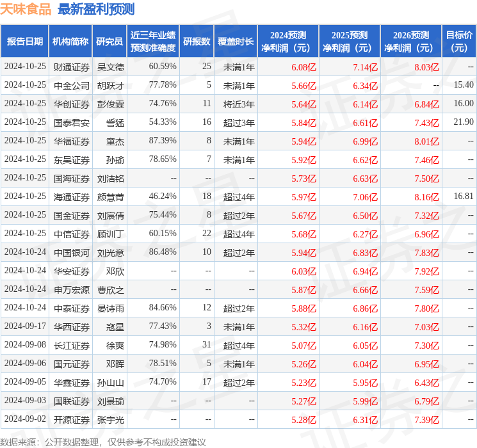The image size is (477, 448).
Task: Click researcher name 吴文德
Action: [110, 67]
